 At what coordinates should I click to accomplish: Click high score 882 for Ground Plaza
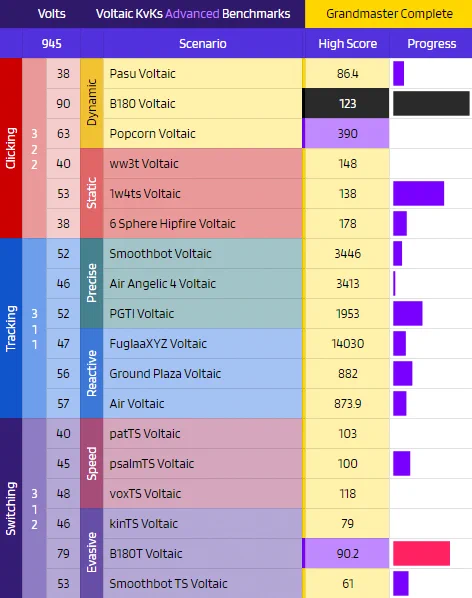347,374
